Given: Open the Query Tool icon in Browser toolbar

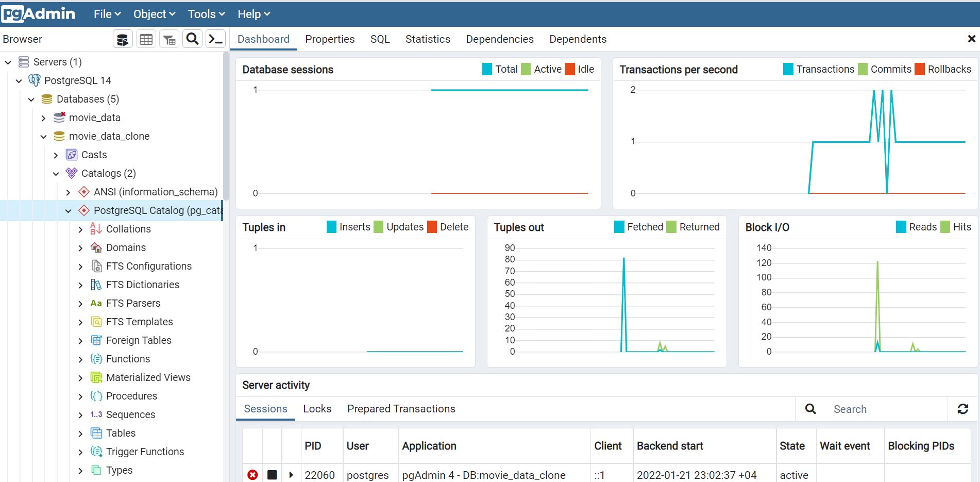Looking at the screenshot, I should (x=123, y=39).
